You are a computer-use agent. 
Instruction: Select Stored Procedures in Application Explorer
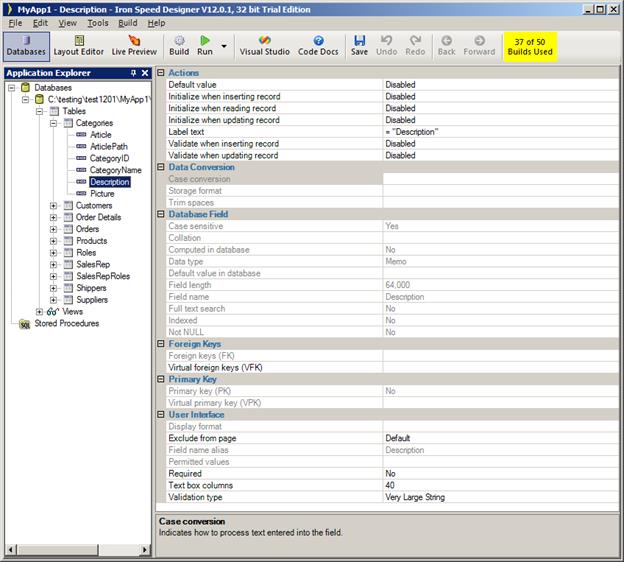coord(66,324)
